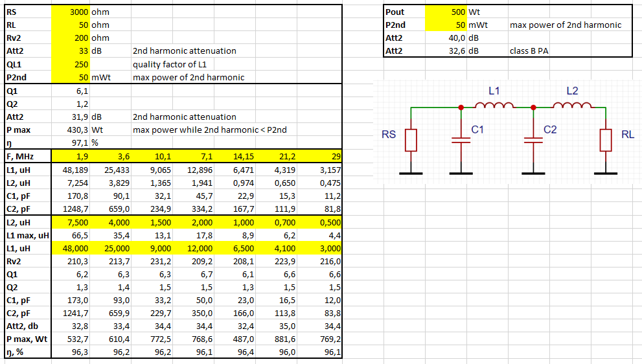Select the C1 capacitor symbol in the circuit
This screenshot has height=364, width=642.
(461, 140)
